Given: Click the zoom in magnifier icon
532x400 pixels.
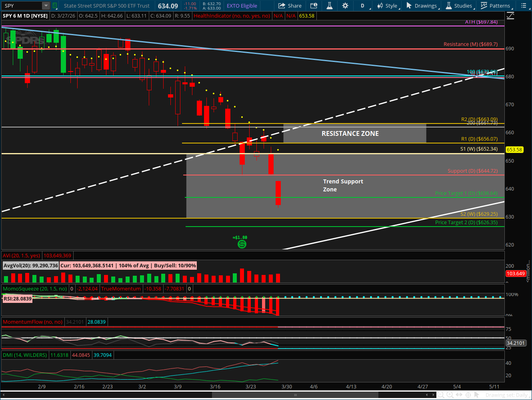Looking at the screenshot, I should tap(450, 395).
